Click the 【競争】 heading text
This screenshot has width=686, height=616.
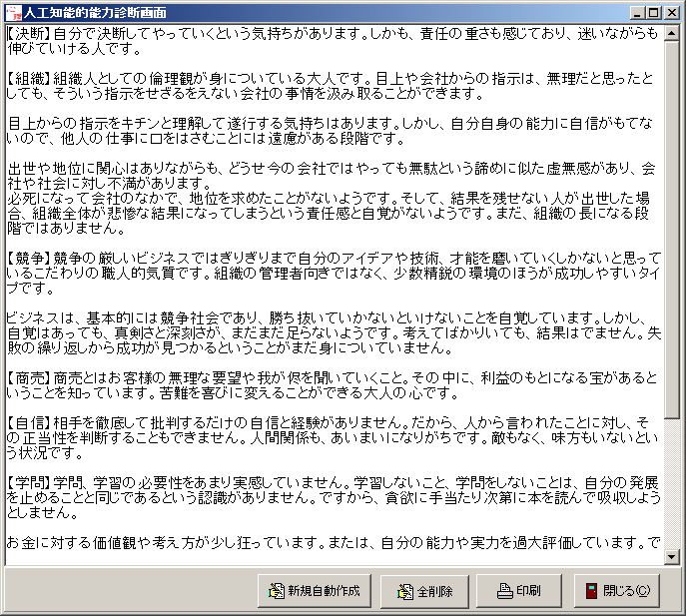pyautogui.click(x=29, y=259)
